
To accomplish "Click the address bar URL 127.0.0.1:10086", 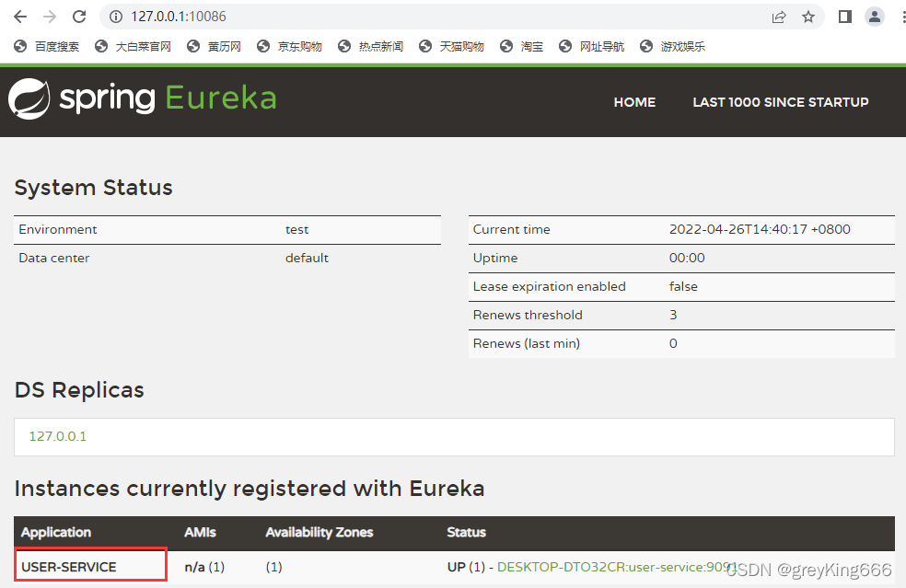I will point(179,17).
